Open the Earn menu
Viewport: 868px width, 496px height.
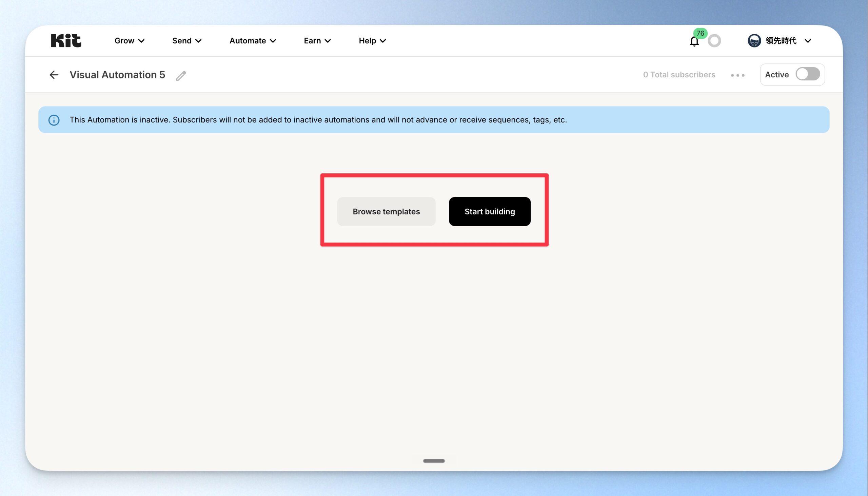pyautogui.click(x=317, y=40)
